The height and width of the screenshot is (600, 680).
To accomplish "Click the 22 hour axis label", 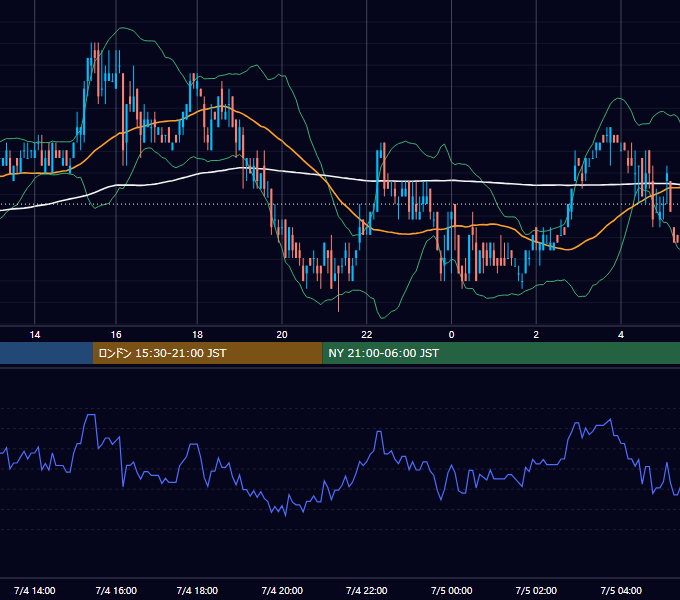I will 367,335.
